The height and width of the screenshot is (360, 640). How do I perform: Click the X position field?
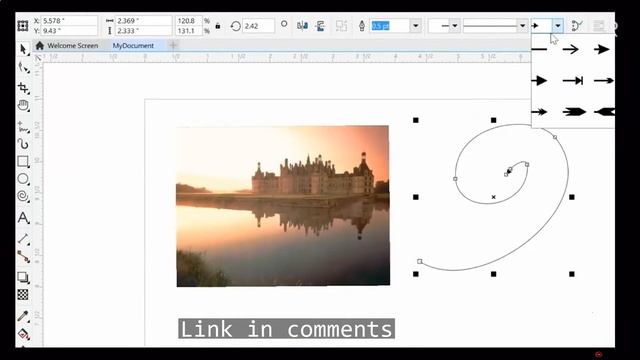pos(70,21)
